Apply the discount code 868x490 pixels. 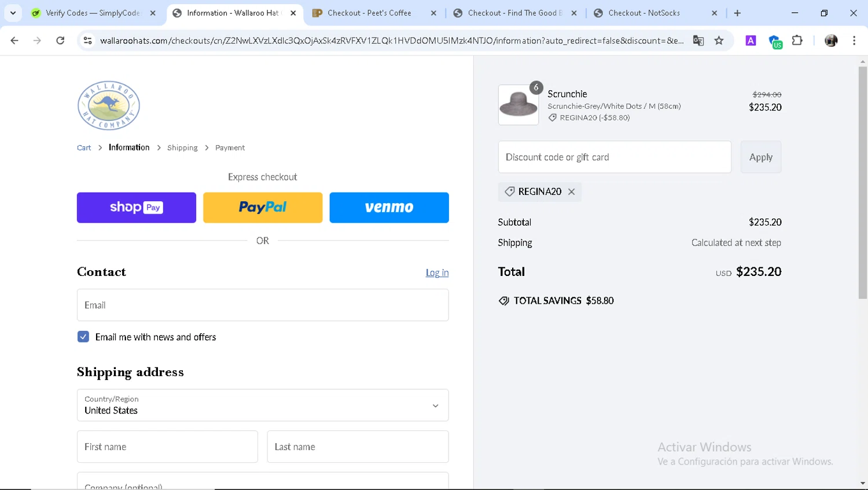click(x=760, y=157)
